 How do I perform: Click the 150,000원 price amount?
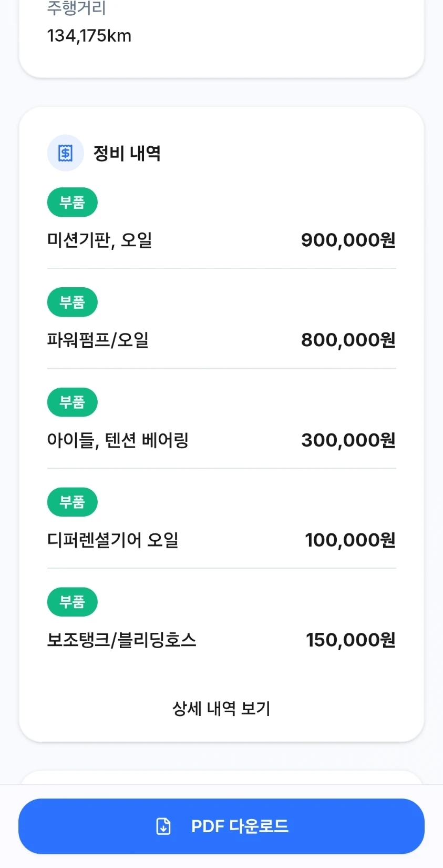pos(351,640)
